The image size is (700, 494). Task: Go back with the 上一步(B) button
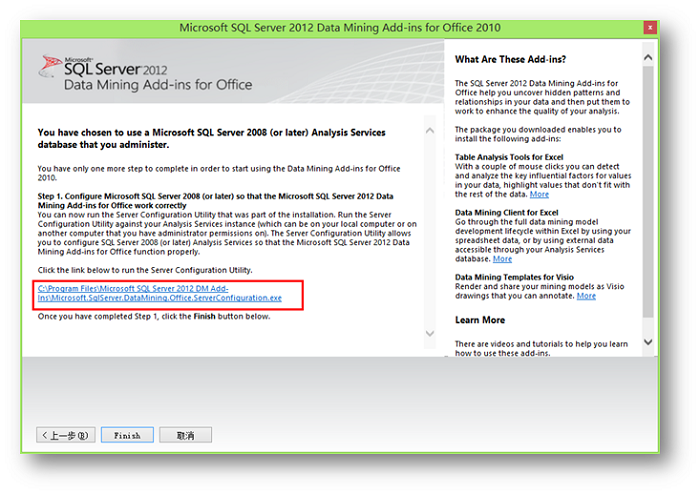(x=66, y=435)
